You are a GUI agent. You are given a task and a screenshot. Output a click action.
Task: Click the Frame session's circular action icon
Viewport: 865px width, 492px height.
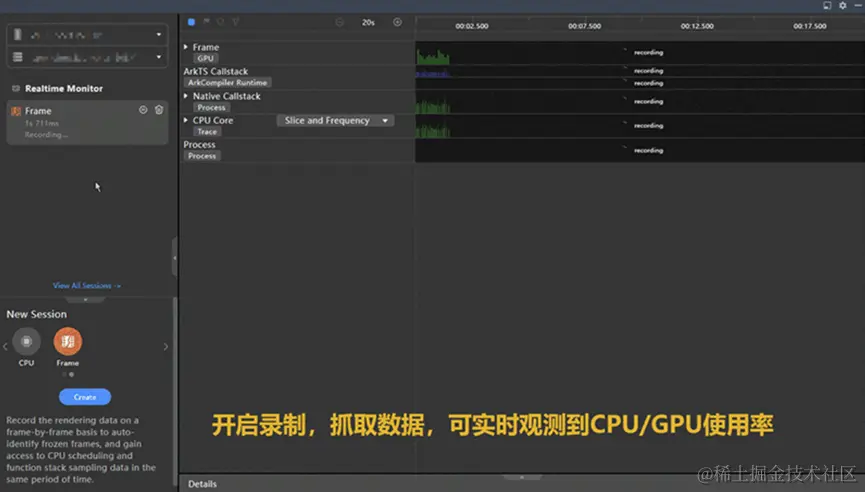click(x=143, y=110)
